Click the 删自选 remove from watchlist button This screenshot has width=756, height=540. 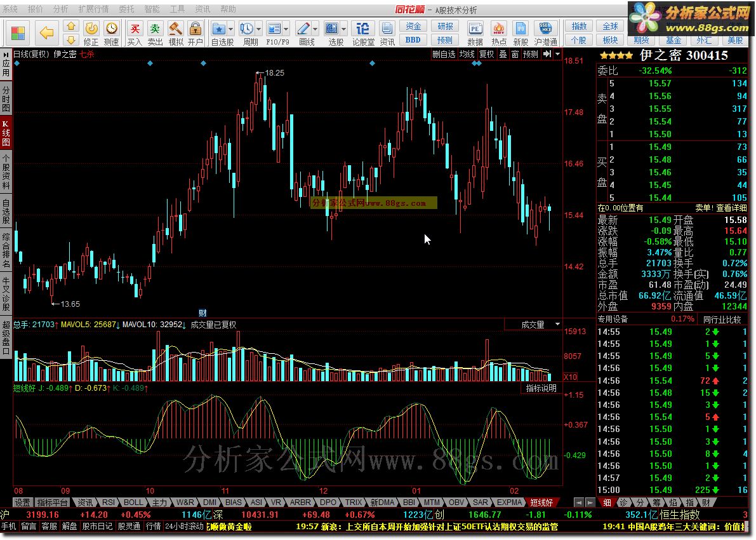click(x=444, y=54)
